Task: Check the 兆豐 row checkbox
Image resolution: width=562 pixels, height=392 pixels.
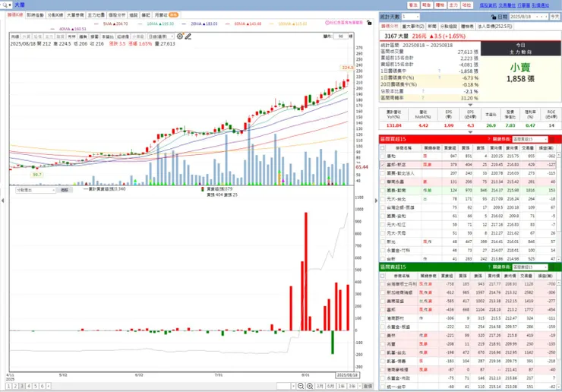Action: point(383,344)
